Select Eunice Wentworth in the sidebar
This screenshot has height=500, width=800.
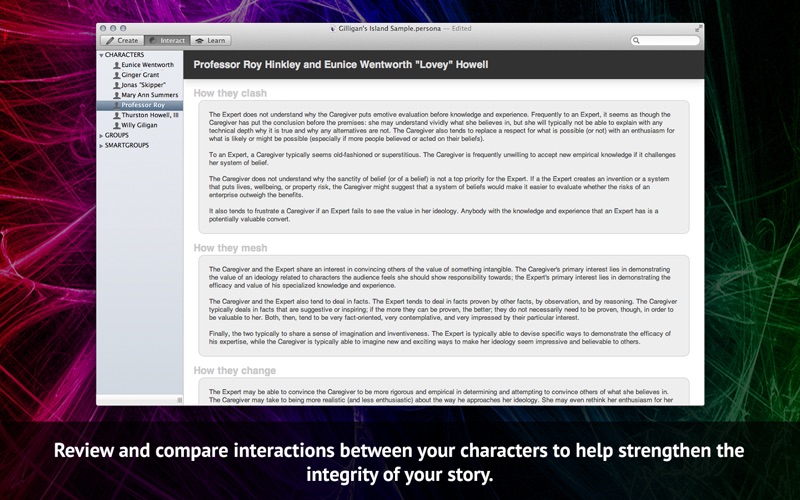(140, 65)
